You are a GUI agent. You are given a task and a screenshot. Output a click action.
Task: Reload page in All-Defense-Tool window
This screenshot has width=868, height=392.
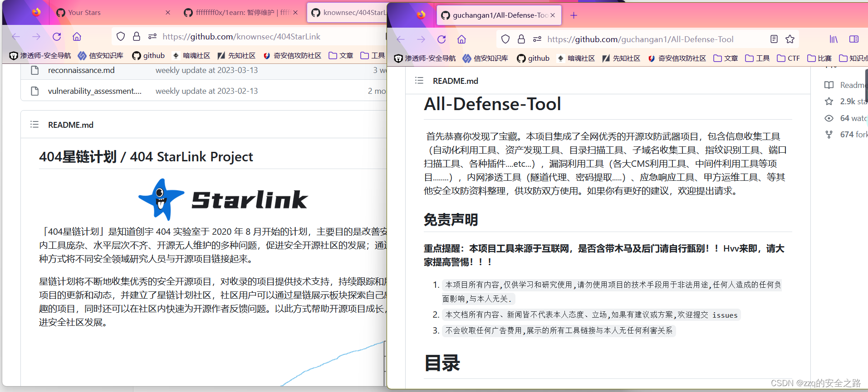(441, 39)
